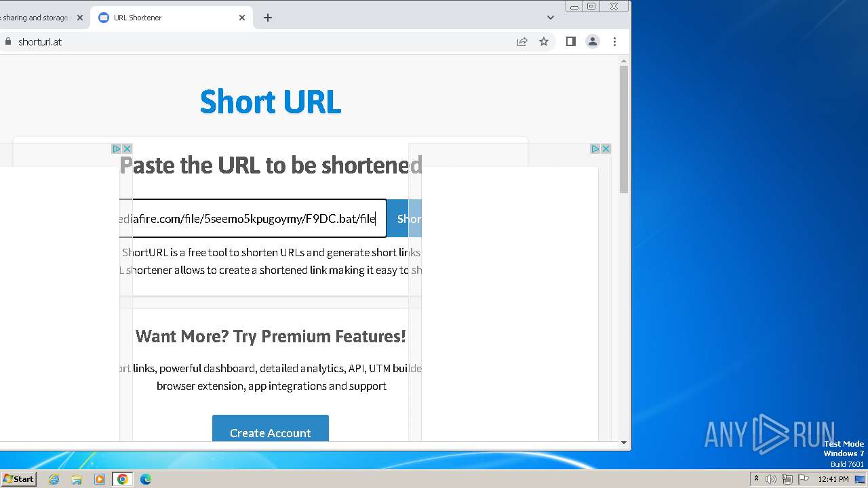This screenshot has height=488, width=868.
Task: Open File Explorer from taskbar
Action: pyautogui.click(x=77, y=479)
